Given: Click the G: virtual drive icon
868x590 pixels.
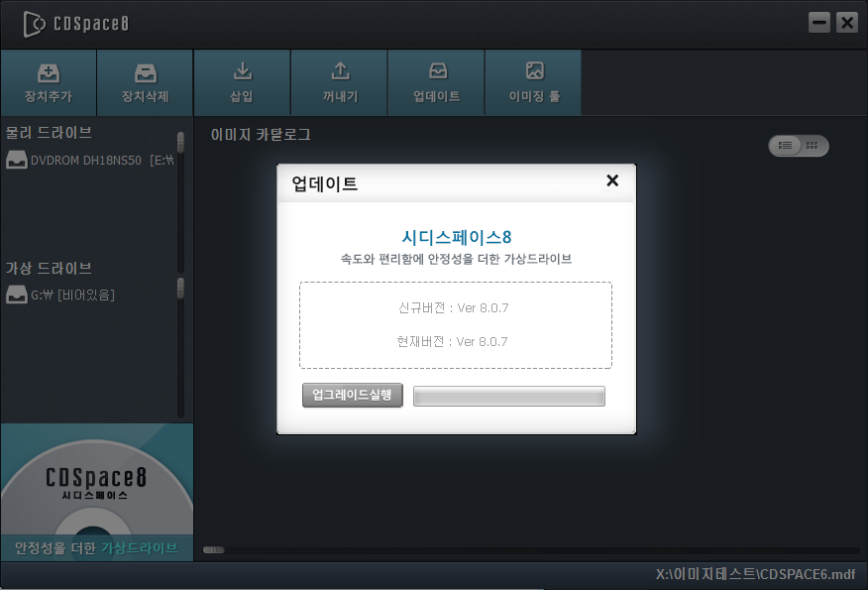Looking at the screenshot, I should tap(17, 295).
